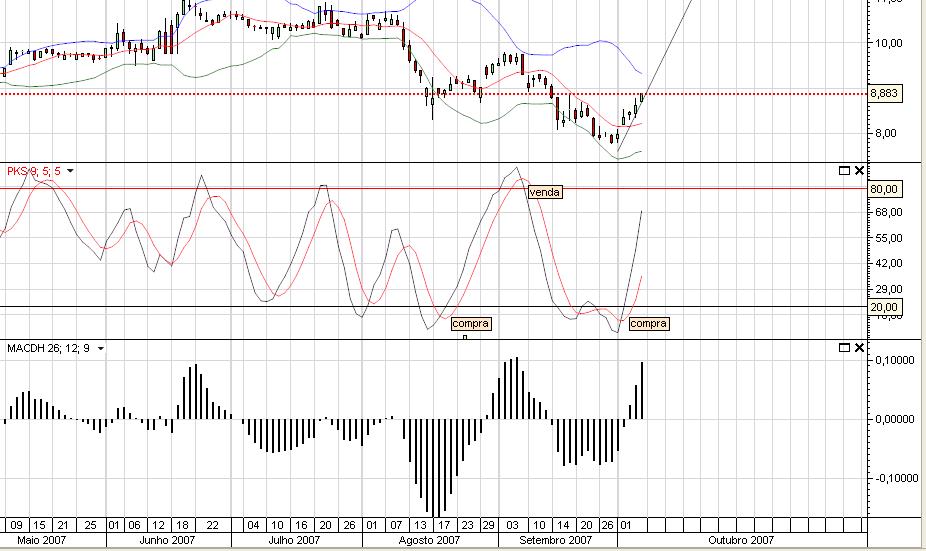The height and width of the screenshot is (551, 926).
Task: Click date marker 12 in Junho
Action: point(158,525)
